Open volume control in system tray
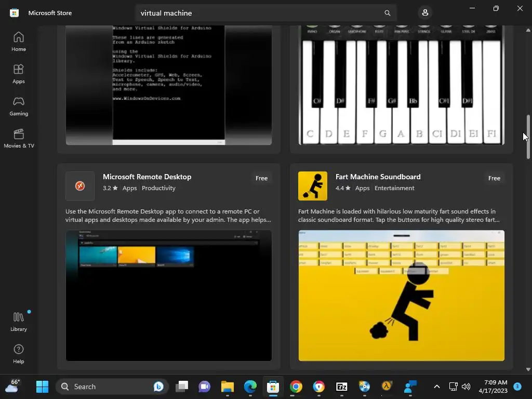 [466, 387]
